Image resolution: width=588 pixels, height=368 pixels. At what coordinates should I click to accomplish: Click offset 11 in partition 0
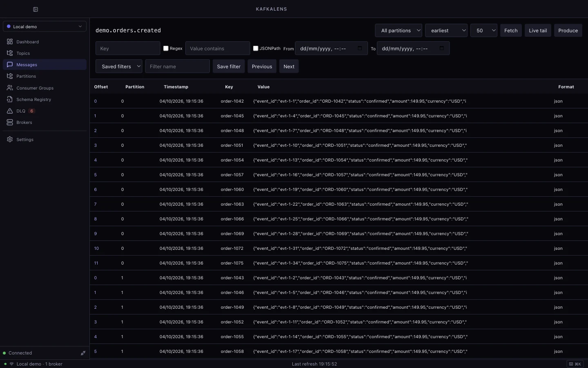coord(96,263)
